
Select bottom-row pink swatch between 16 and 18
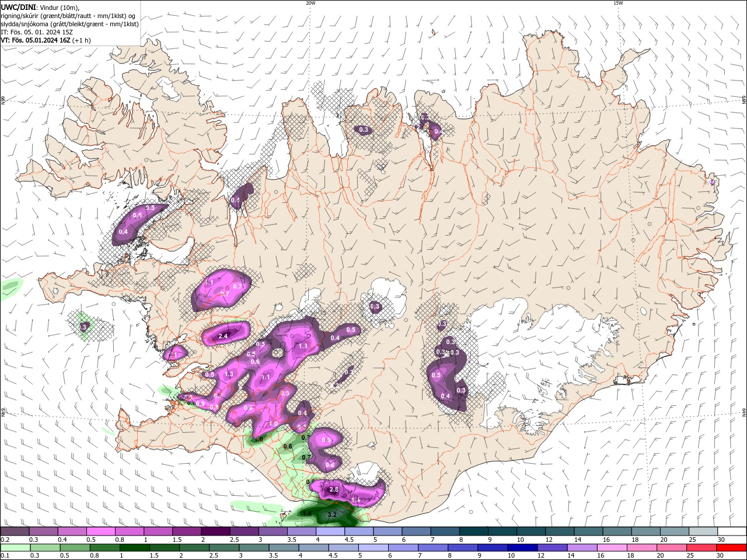pos(612,548)
